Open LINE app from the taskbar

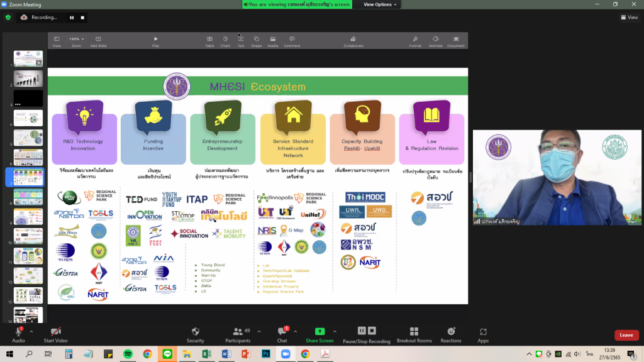pos(167,354)
